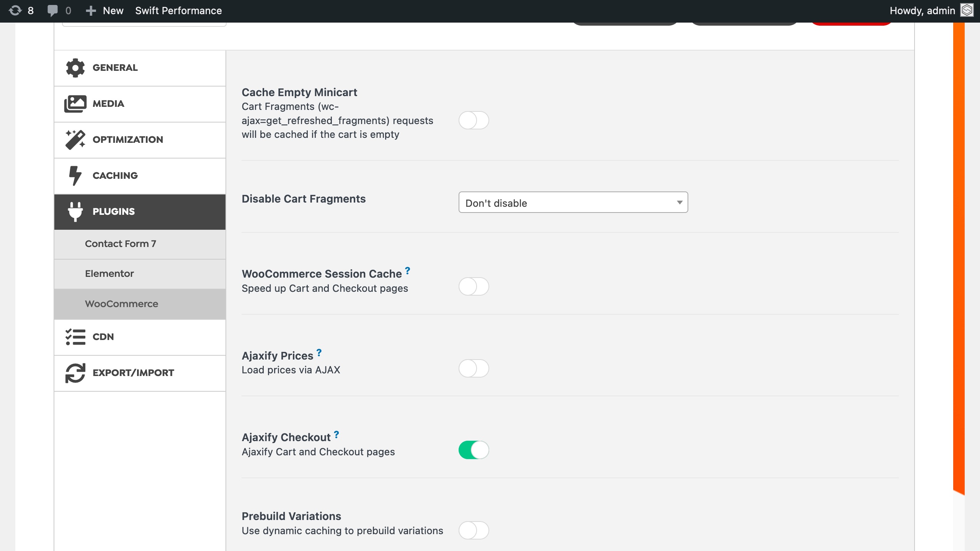
Task: Click the Export/Import sync arrows icon
Action: tap(75, 373)
